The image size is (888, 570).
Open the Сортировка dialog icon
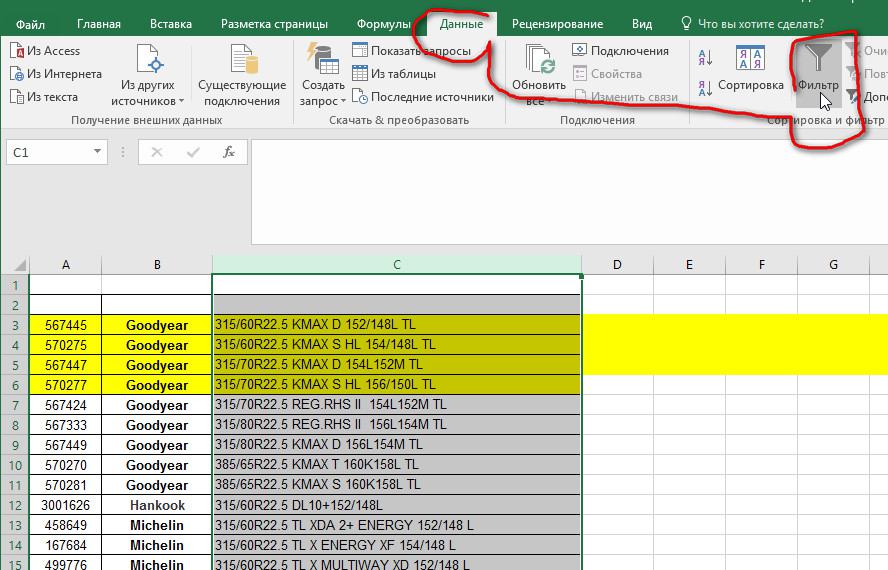(750, 58)
